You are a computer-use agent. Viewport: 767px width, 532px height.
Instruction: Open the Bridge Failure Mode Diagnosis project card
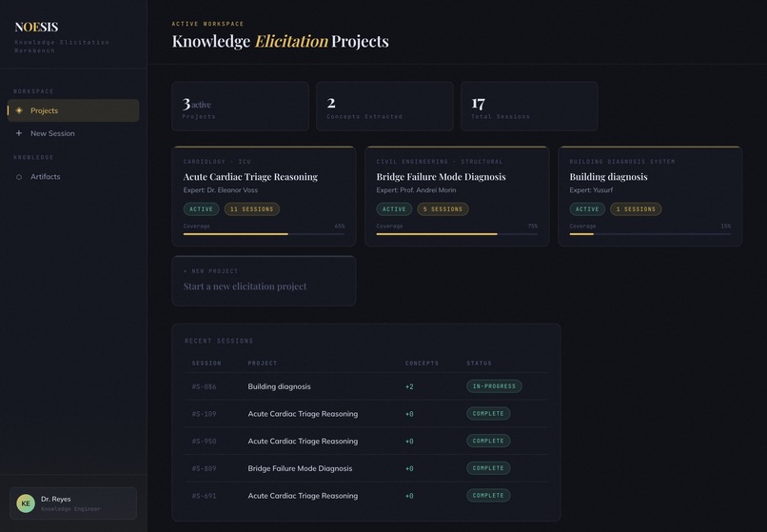coord(457,196)
